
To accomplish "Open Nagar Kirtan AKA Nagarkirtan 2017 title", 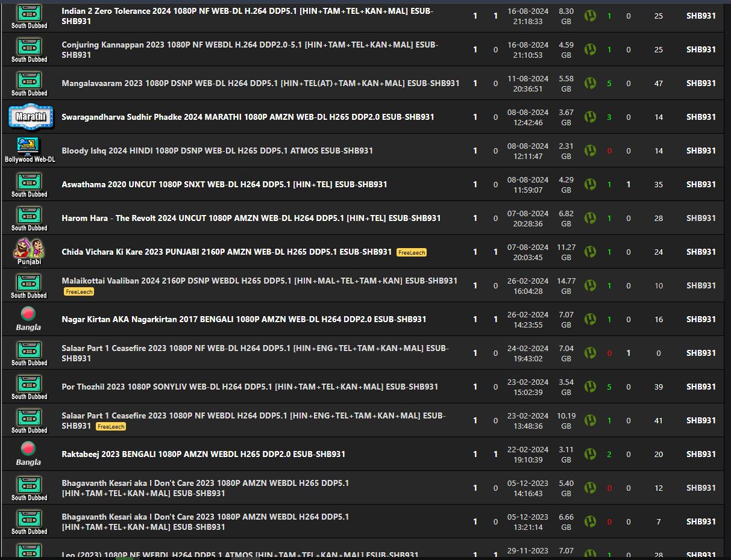I will coord(244,319).
